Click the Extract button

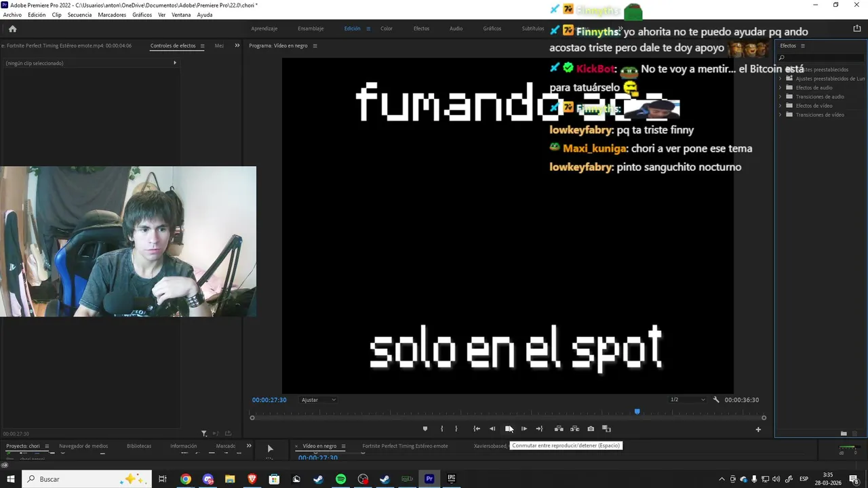tap(574, 428)
